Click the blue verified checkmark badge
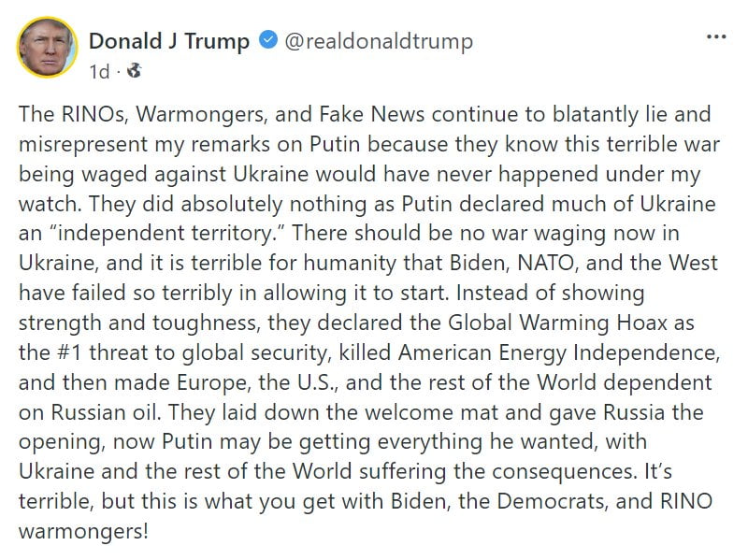The width and height of the screenshot is (748, 560). click(267, 41)
